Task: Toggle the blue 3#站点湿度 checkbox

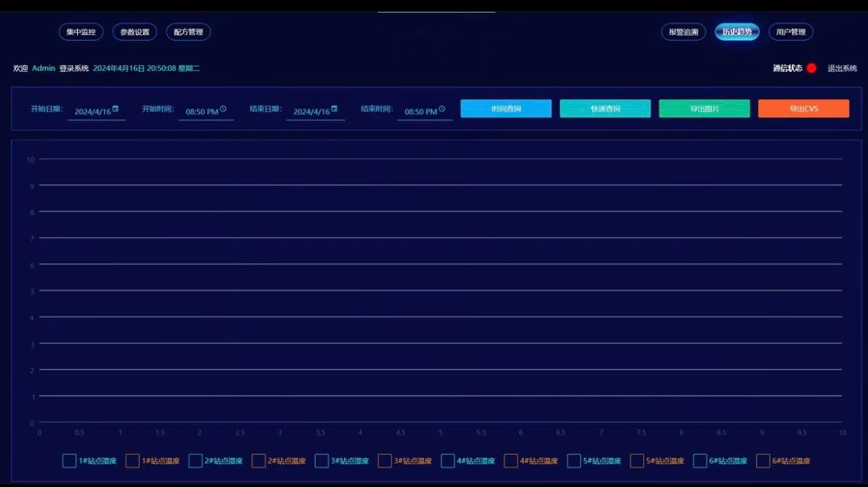Action: point(322,460)
